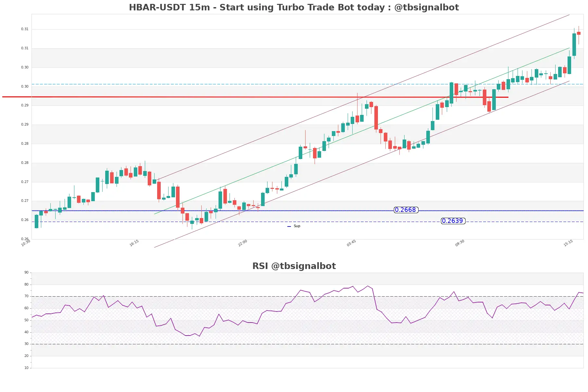This screenshot has width=588, height=392.
Task: Click the HBAR-USDT 15m chart title
Action: (294, 7)
